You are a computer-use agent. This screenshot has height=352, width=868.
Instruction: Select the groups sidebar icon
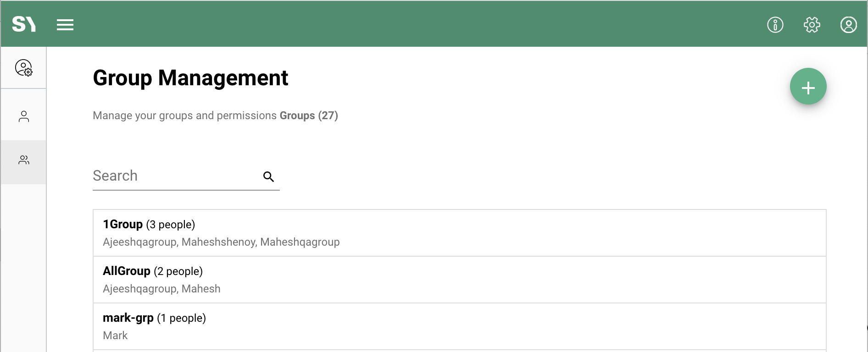[x=24, y=160]
